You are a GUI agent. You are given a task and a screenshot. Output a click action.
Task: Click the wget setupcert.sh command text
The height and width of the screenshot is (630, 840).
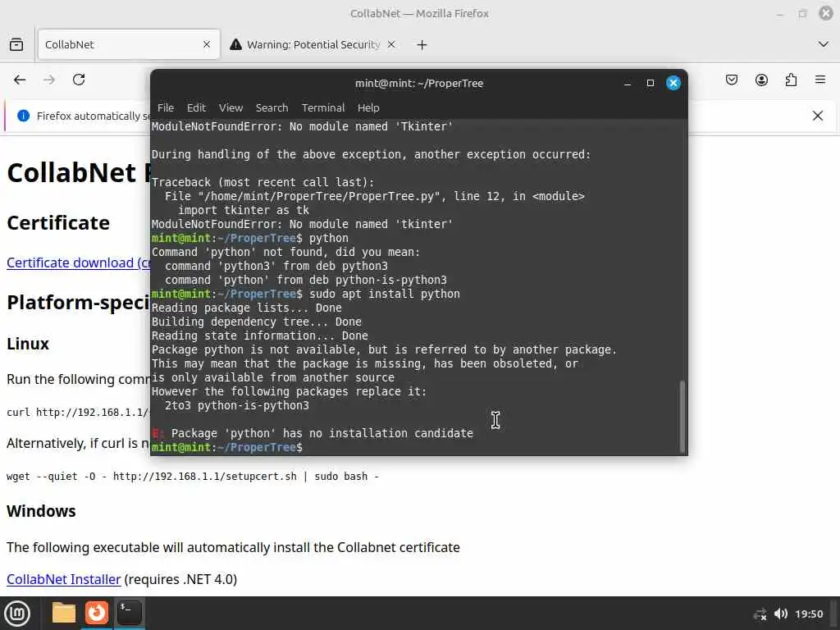(x=193, y=477)
